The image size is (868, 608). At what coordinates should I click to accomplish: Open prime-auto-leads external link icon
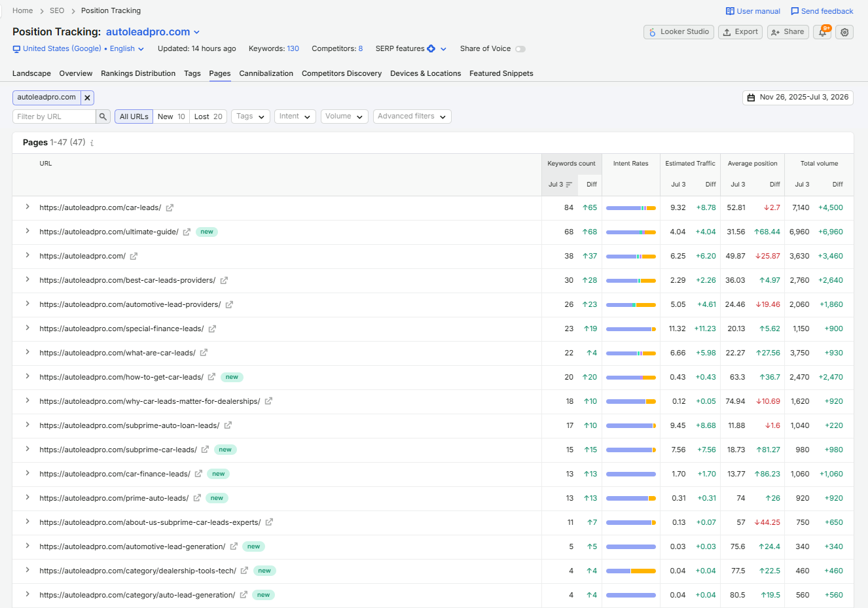point(197,498)
